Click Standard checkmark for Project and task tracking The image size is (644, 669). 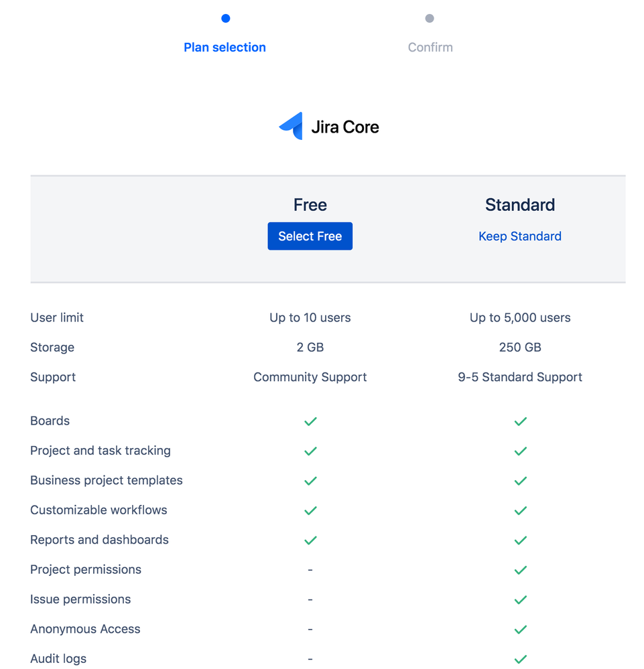coord(520,451)
